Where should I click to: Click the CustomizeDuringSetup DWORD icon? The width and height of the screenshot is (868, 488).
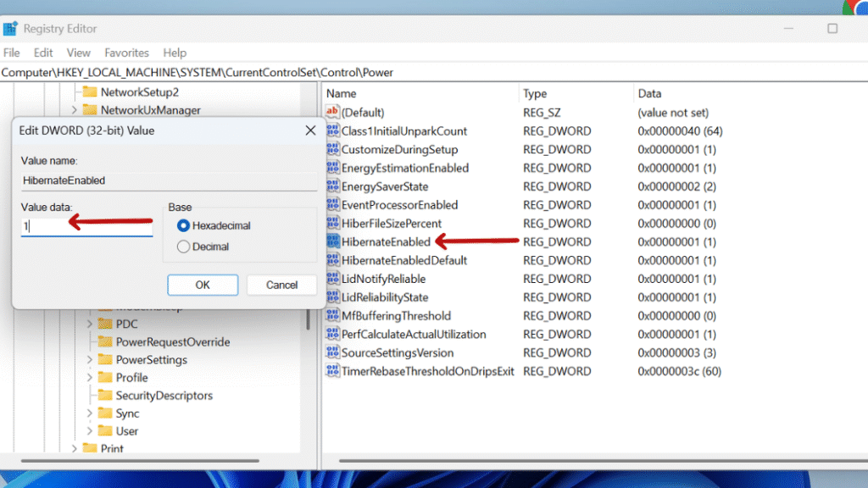(332, 149)
